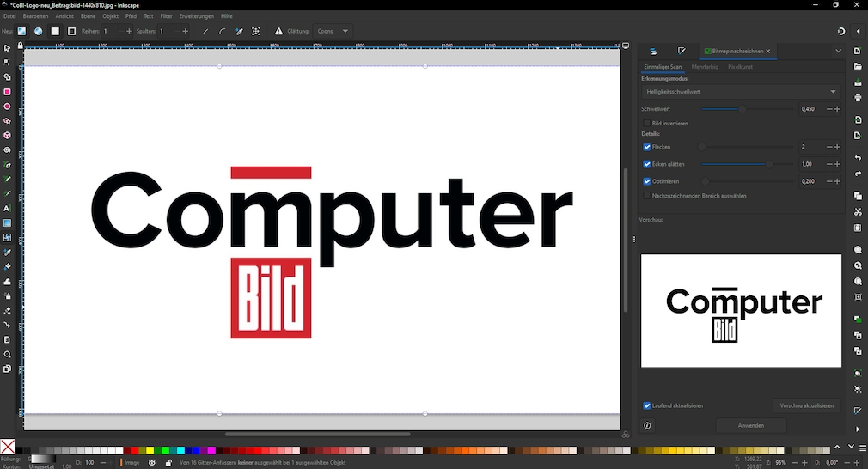Increase Reihen rows with plus button
Screen dimensions: 868x469
(x=129, y=32)
